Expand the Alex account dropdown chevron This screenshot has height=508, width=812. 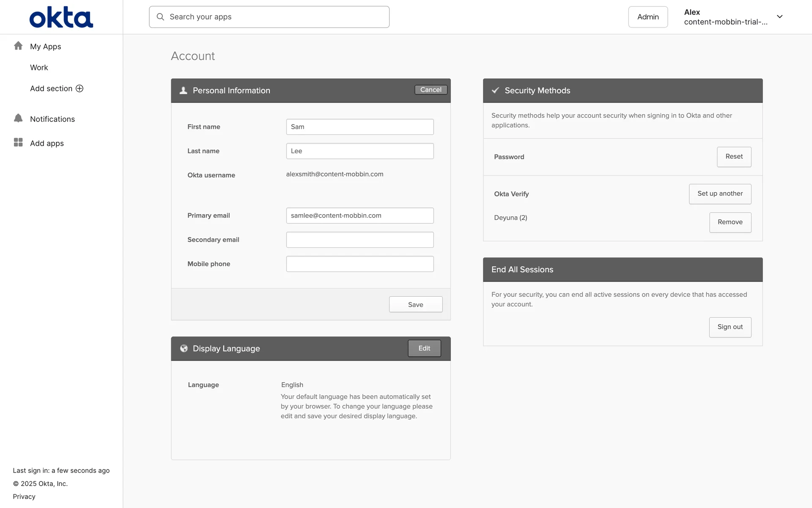(779, 17)
